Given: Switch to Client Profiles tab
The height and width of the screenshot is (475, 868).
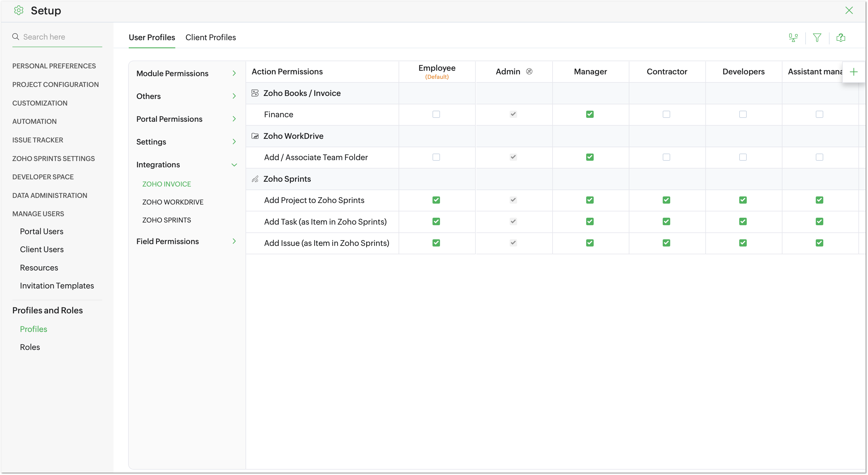Looking at the screenshot, I should click(210, 37).
